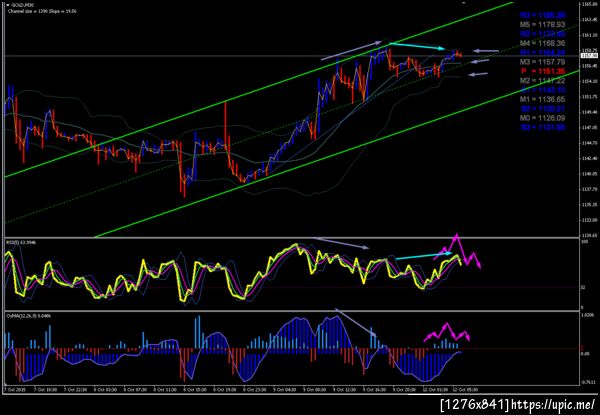Screen dimensions: 600x415
Task: Click the red P pivot level label
Action: tap(543, 72)
